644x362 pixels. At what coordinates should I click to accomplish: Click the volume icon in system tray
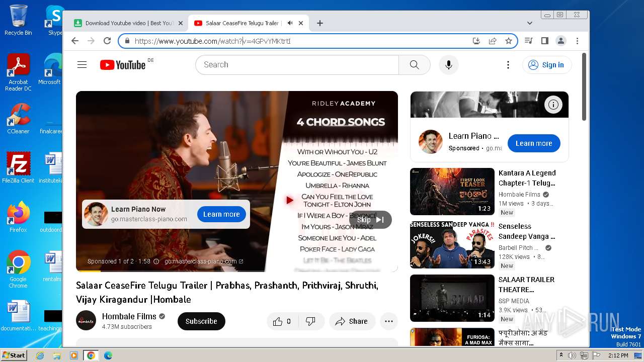click(572, 355)
